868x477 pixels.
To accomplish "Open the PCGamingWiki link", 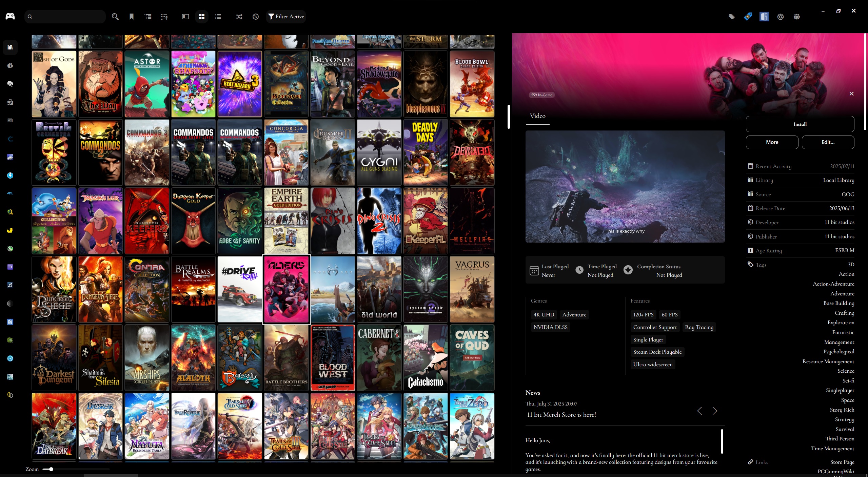I will [x=836, y=472].
